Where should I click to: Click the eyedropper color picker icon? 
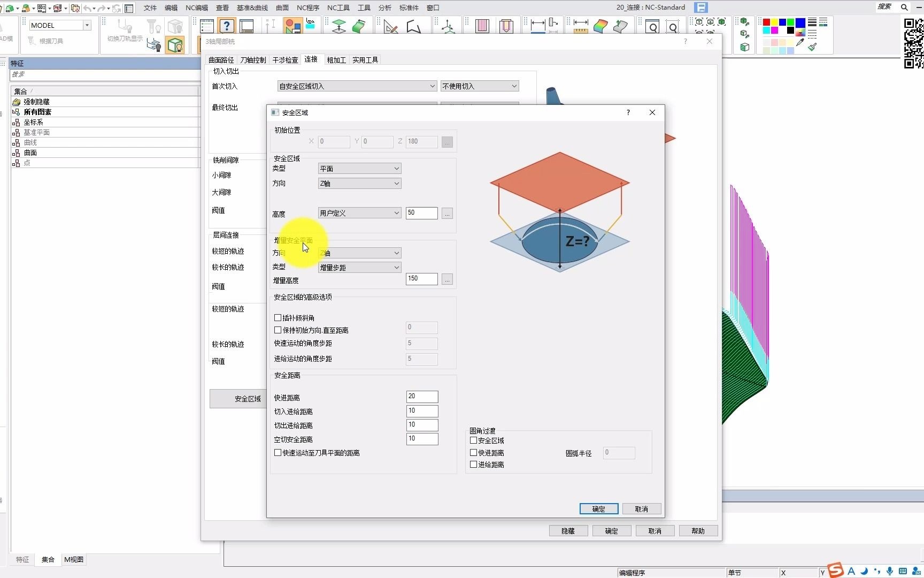point(800,42)
